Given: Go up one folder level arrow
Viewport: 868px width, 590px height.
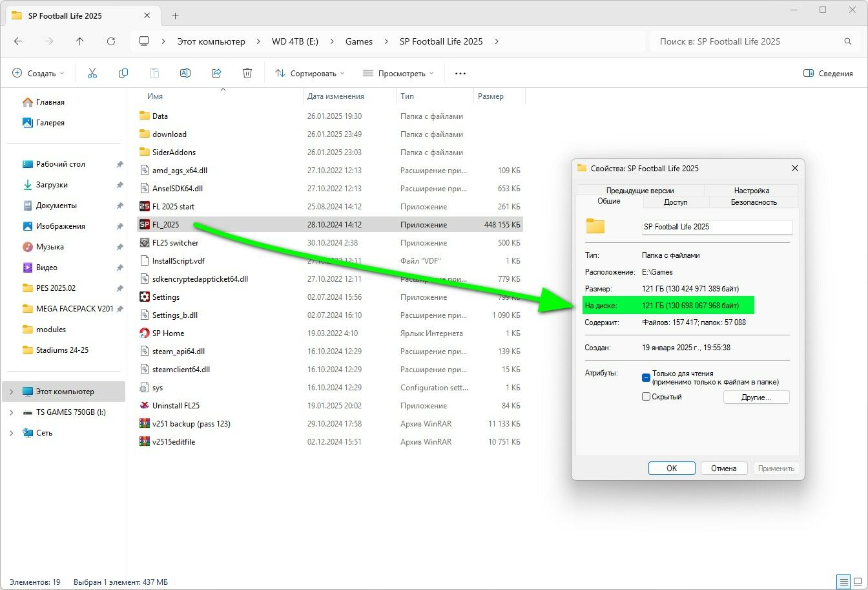Looking at the screenshot, I should pos(80,41).
